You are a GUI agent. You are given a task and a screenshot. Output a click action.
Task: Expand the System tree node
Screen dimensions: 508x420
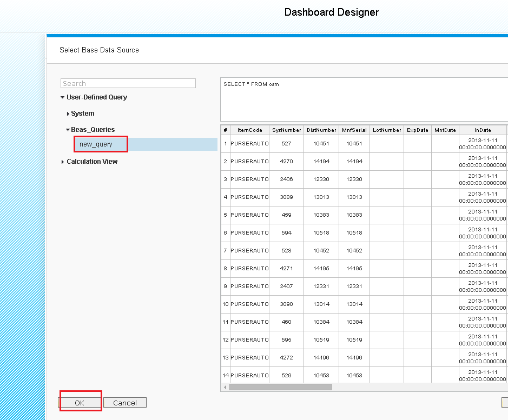pos(82,113)
